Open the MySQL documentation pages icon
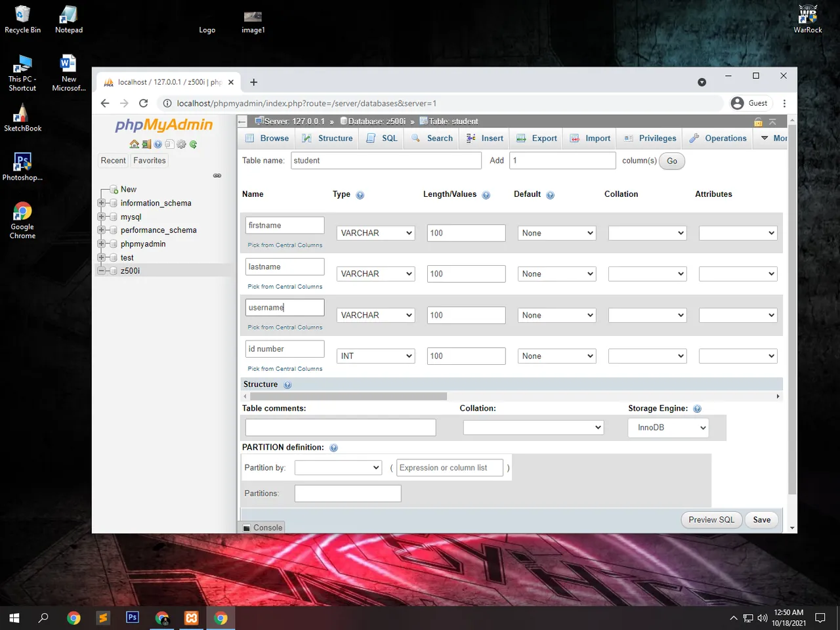 coord(169,144)
